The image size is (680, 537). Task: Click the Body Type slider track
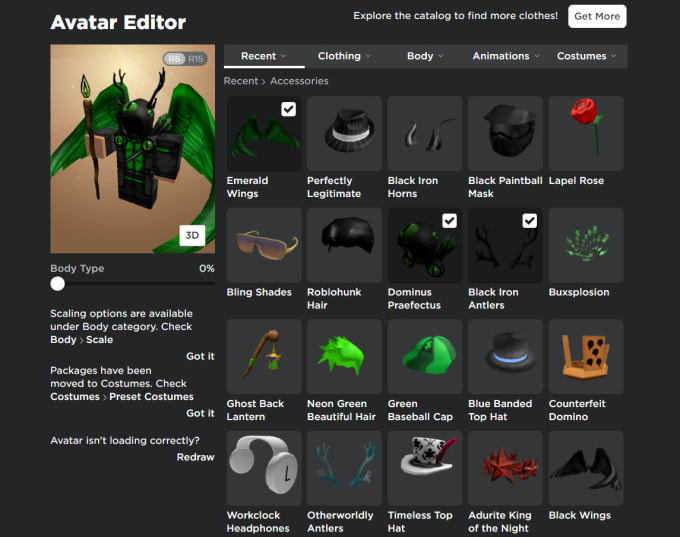pyautogui.click(x=132, y=284)
